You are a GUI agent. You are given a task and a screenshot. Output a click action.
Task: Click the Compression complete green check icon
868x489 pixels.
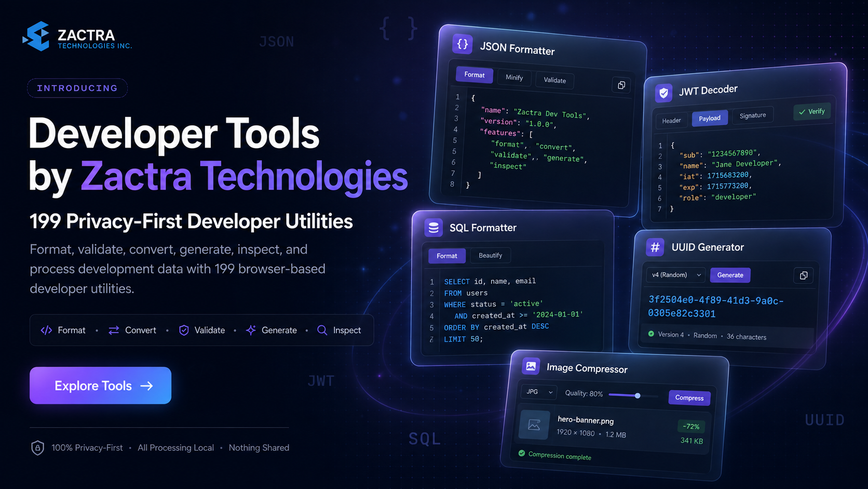click(x=521, y=453)
